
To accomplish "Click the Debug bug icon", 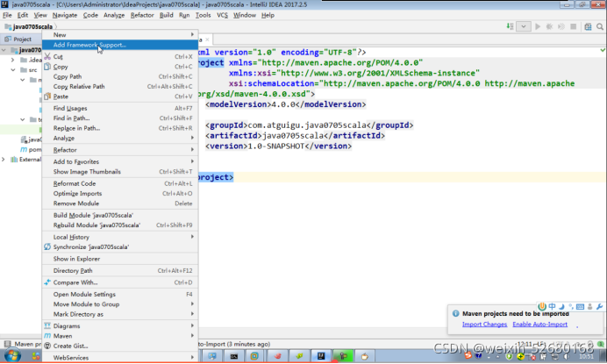I will (549, 26).
